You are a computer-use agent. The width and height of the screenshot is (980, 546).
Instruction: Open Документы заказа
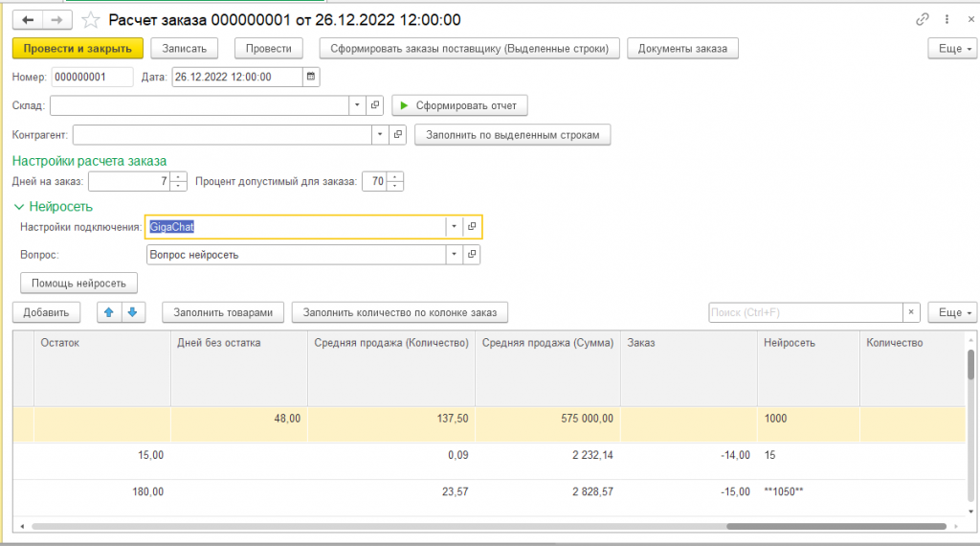point(682,48)
